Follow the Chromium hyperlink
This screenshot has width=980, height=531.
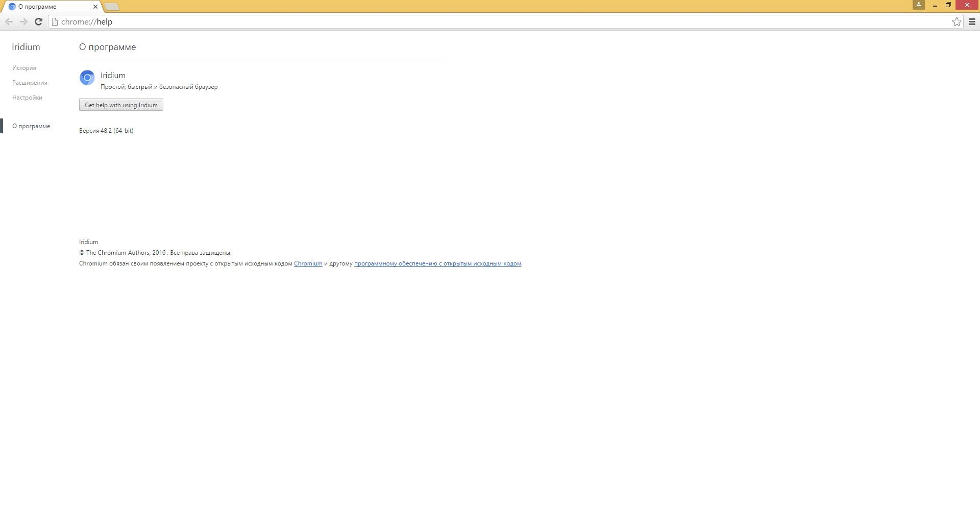click(308, 263)
